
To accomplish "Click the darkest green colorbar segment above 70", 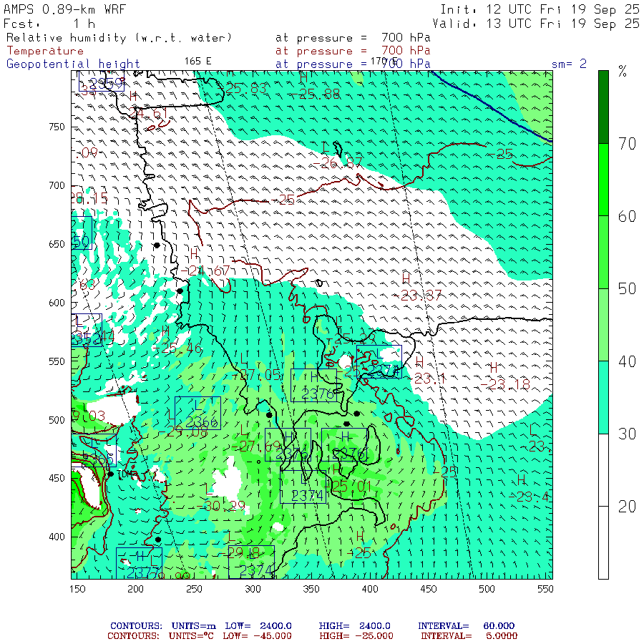I will point(603,106).
